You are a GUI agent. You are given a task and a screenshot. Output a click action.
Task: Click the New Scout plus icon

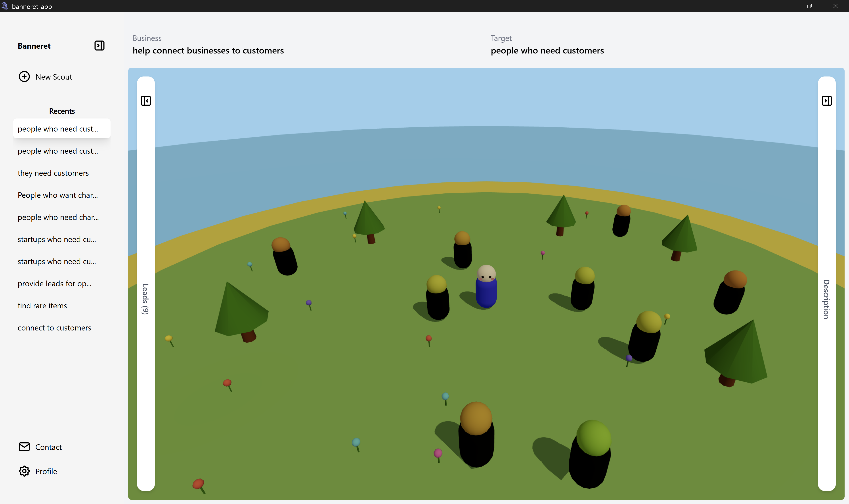tap(24, 77)
